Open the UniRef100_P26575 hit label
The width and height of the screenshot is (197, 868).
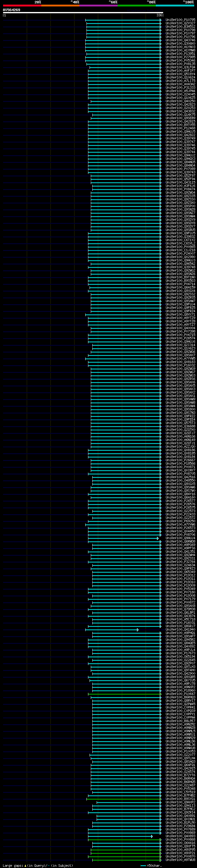(x=180, y=507)
